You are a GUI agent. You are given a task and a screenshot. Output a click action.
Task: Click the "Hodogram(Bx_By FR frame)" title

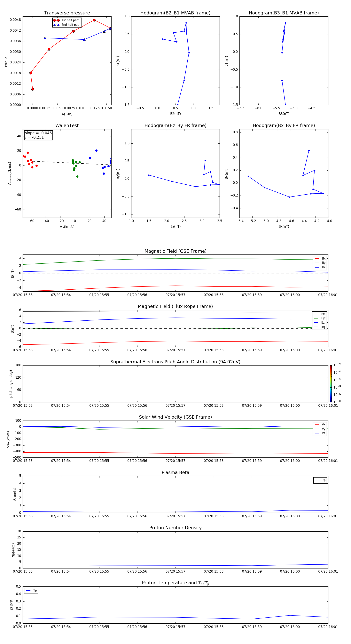[284, 125]
